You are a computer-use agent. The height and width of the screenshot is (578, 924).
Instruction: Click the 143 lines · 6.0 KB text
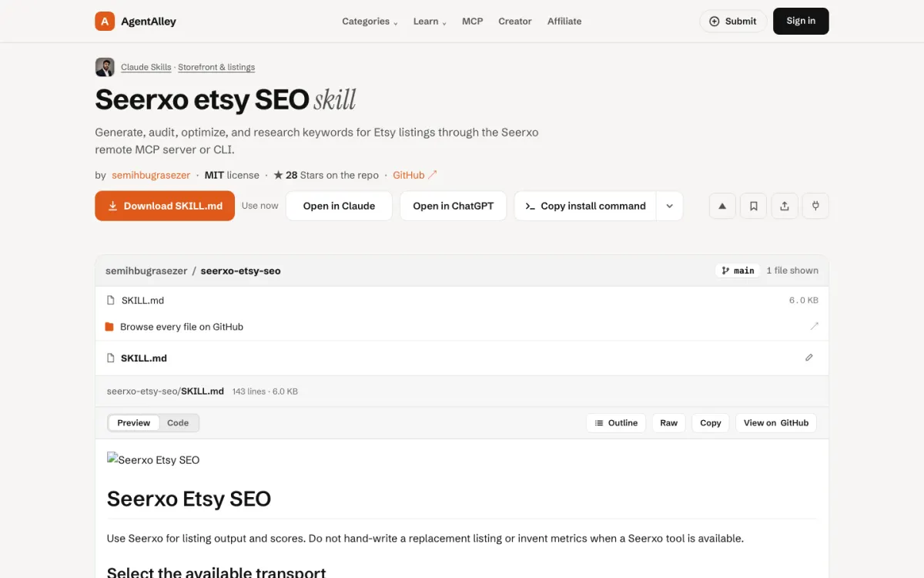point(265,391)
